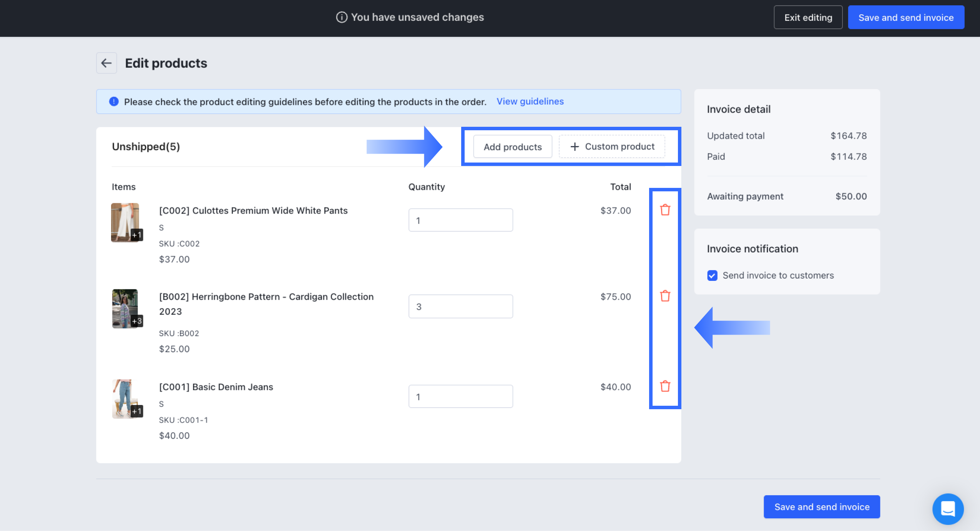The image size is (980, 531).
Task: Open the Basic Denim Jeans thumbnail
Action: (x=125, y=398)
